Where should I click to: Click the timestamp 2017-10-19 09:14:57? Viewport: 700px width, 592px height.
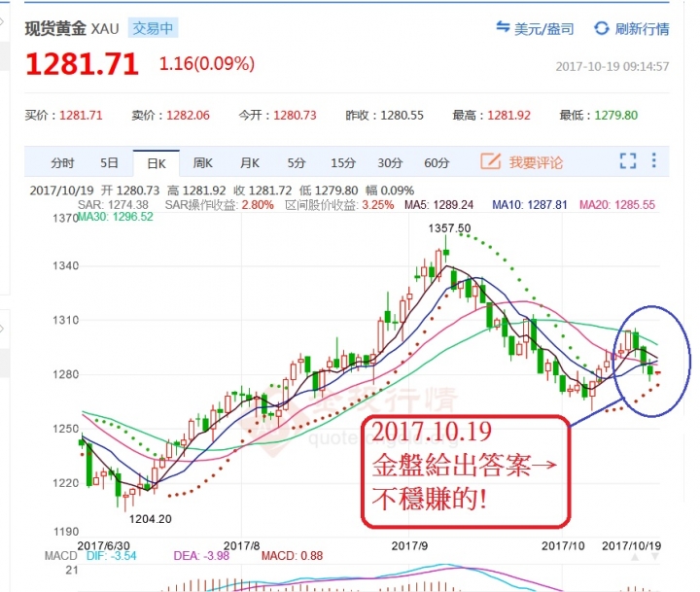pos(612,66)
